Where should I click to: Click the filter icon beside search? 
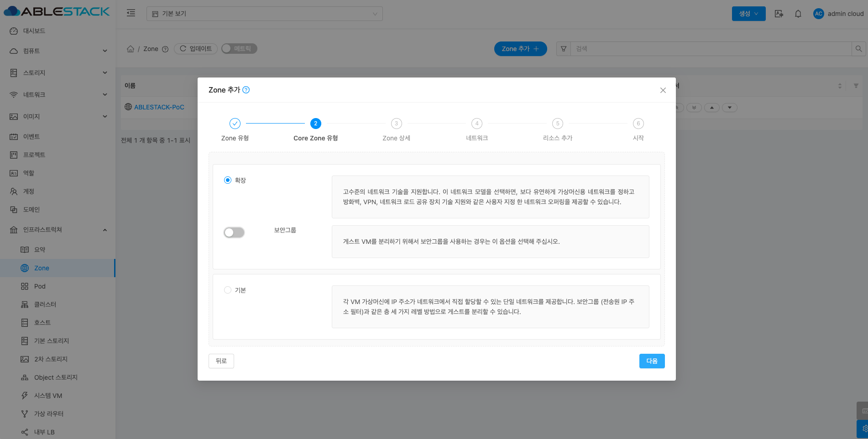coord(564,49)
